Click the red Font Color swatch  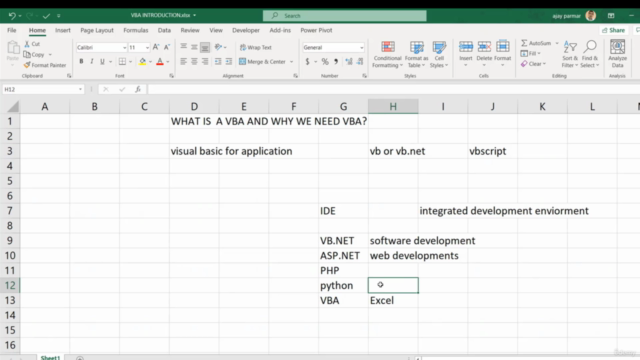160,62
